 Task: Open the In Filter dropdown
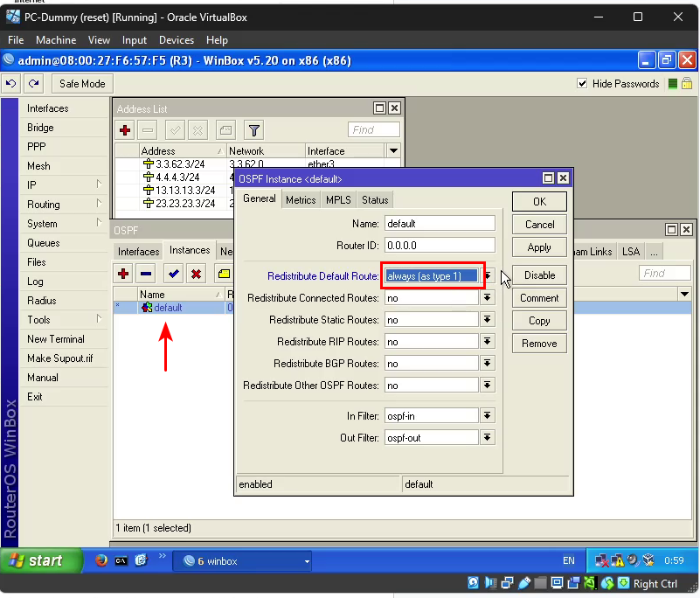tap(488, 416)
